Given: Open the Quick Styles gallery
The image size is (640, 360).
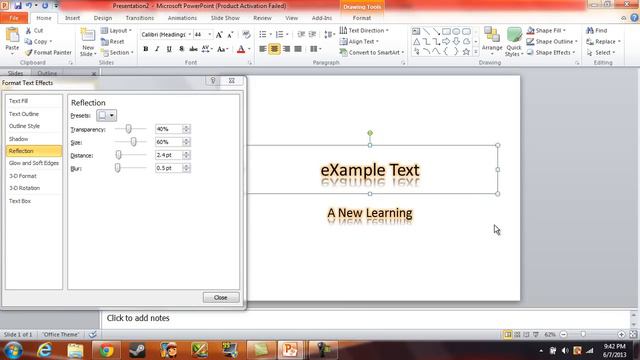Looking at the screenshot, I should pos(514,42).
